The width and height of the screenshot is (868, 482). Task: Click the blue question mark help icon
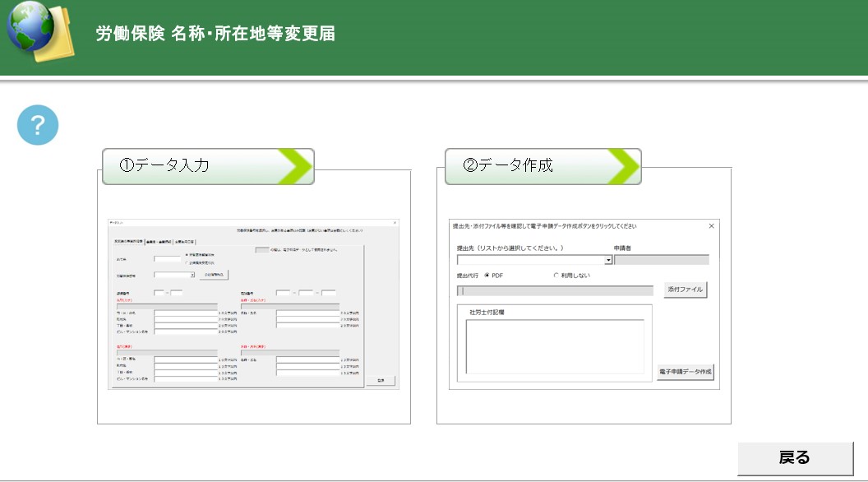(38, 125)
